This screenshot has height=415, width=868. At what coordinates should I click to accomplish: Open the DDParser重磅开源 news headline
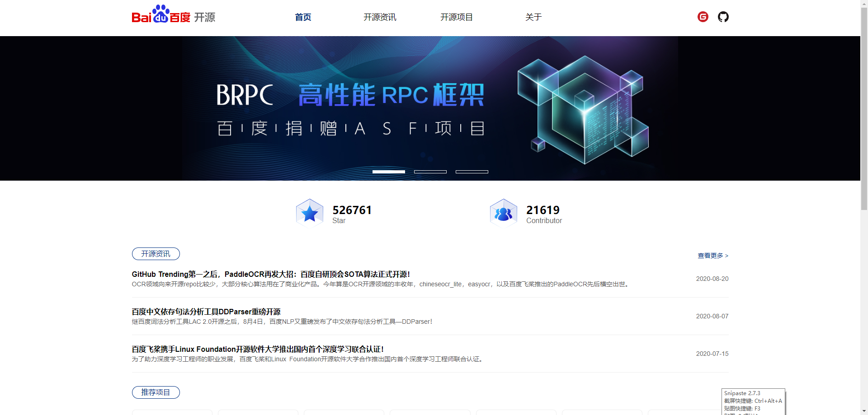[x=206, y=312]
